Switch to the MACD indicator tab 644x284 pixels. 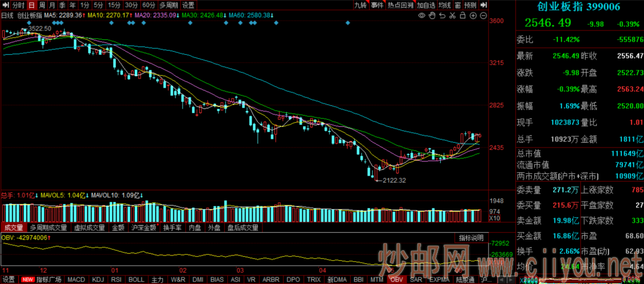tap(76, 279)
